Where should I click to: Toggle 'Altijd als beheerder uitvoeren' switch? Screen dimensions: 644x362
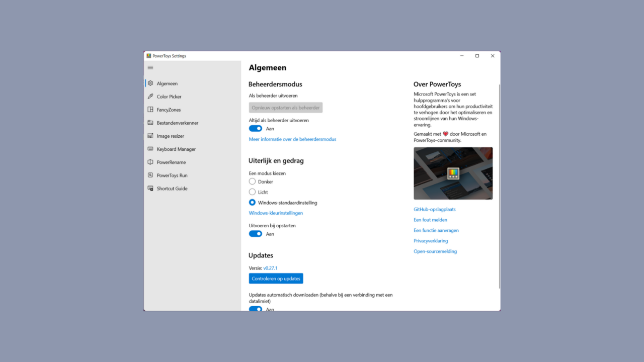[x=256, y=129]
